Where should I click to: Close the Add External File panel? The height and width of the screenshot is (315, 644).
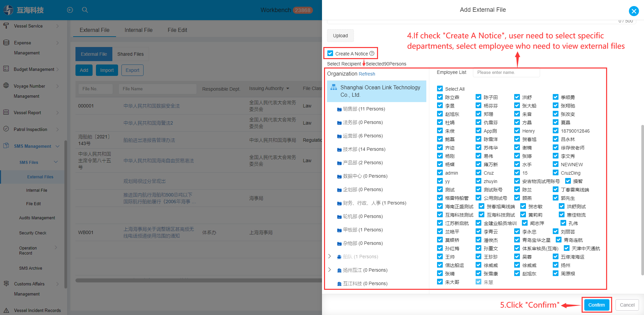point(634,11)
